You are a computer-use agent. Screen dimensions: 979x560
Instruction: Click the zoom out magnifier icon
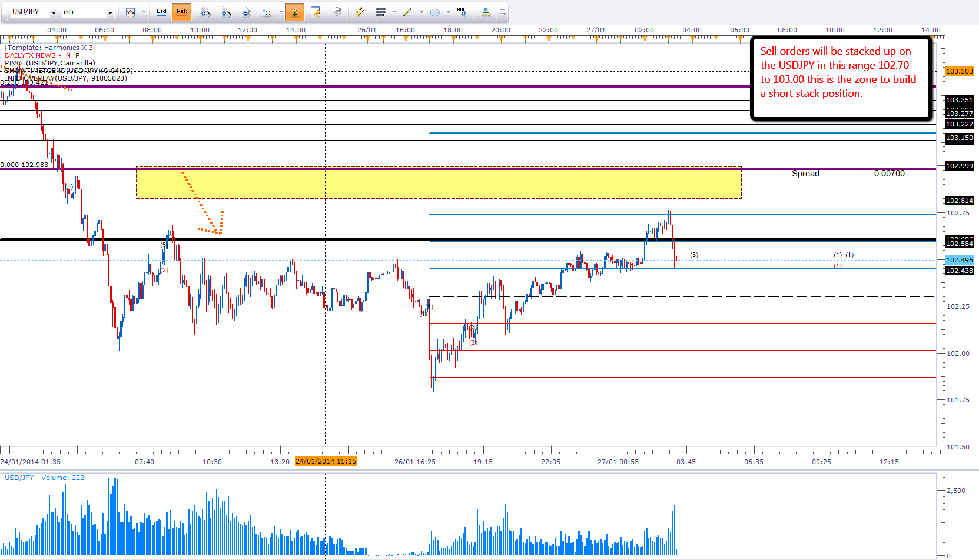coord(226,12)
